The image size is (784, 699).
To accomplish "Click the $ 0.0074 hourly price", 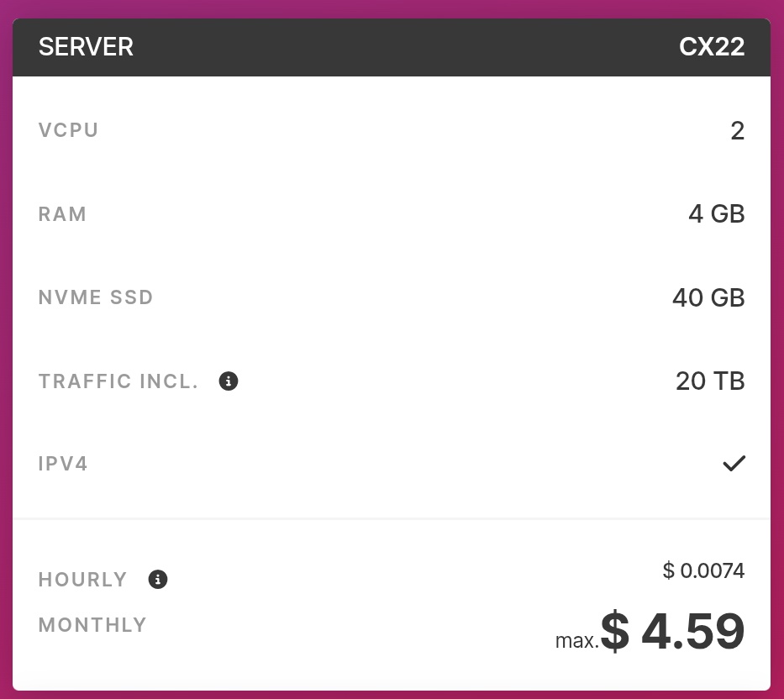I will click(703, 570).
